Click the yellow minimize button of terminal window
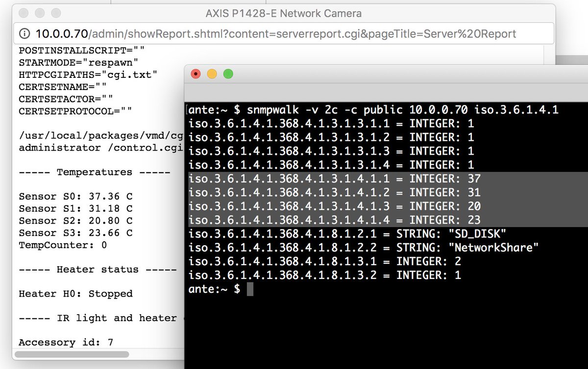The height and width of the screenshot is (369, 588). click(x=212, y=74)
